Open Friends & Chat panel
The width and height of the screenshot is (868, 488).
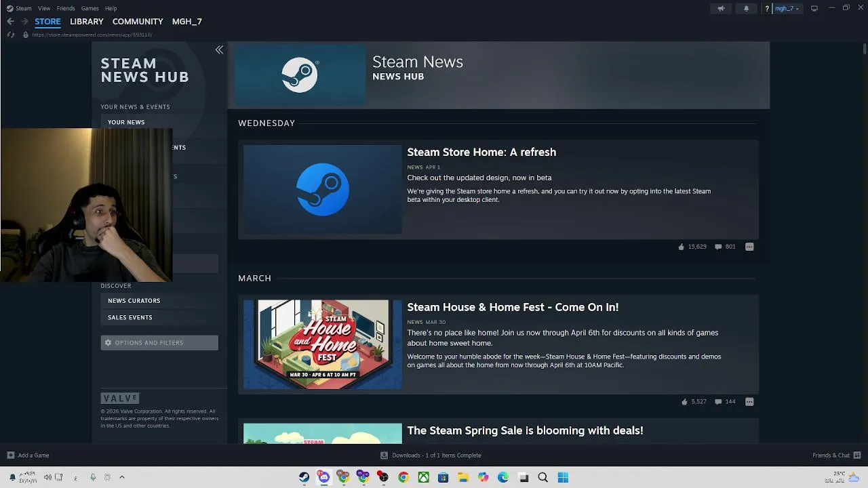(x=837, y=455)
